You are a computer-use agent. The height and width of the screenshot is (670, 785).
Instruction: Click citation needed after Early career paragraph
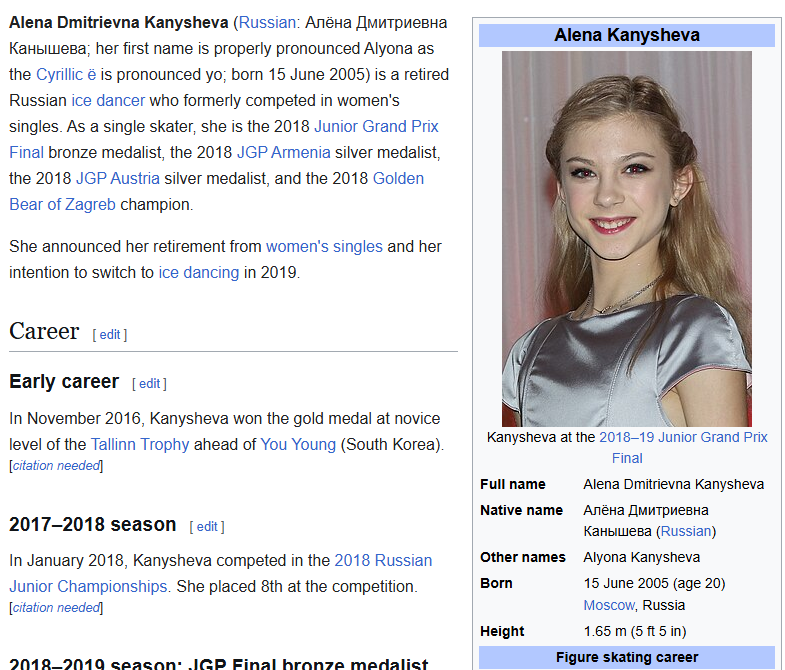pyautogui.click(x=56, y=465)
